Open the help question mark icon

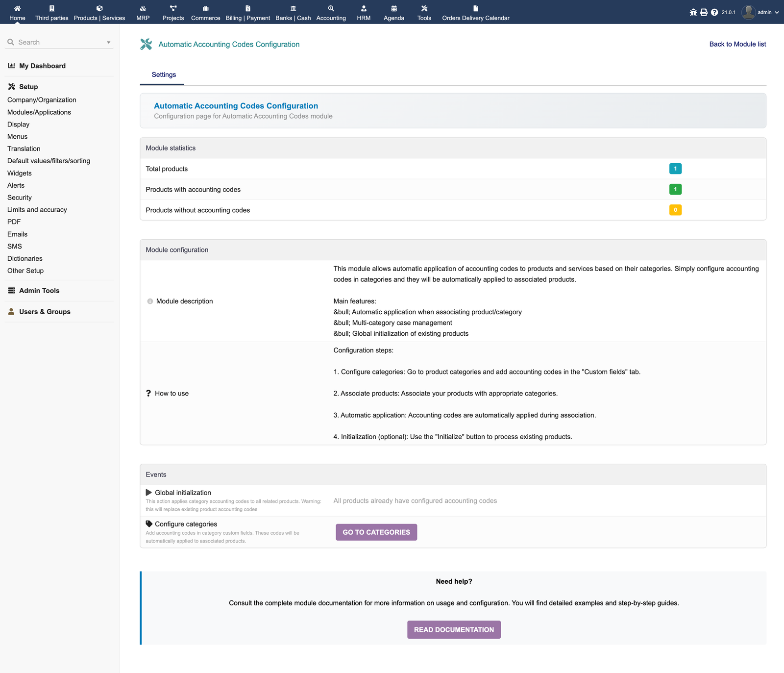(x=714, y=12)
